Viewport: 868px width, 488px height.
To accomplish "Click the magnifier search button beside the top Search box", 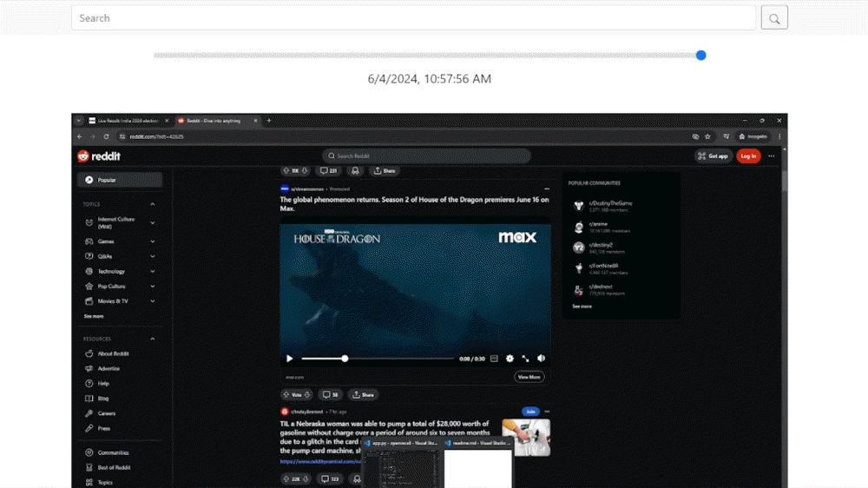I will point(774,17).
